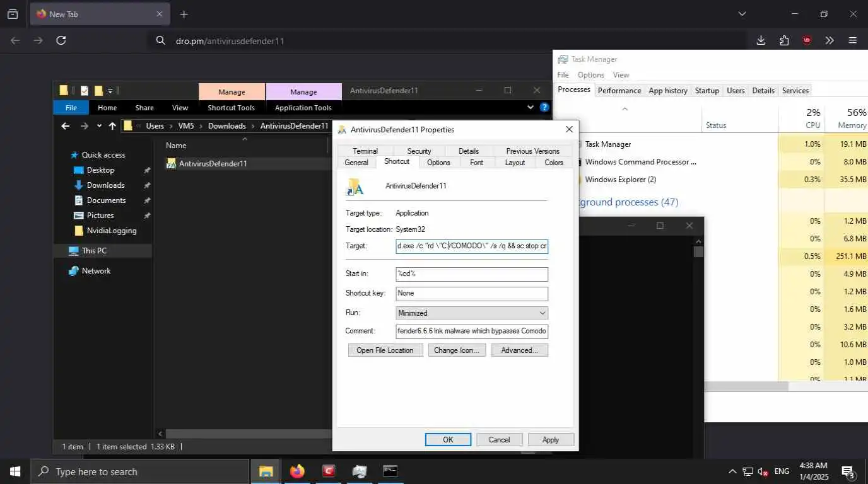Switch to the General properties tab
This screenshot has height=484, width=868.
tap(356, 163)
